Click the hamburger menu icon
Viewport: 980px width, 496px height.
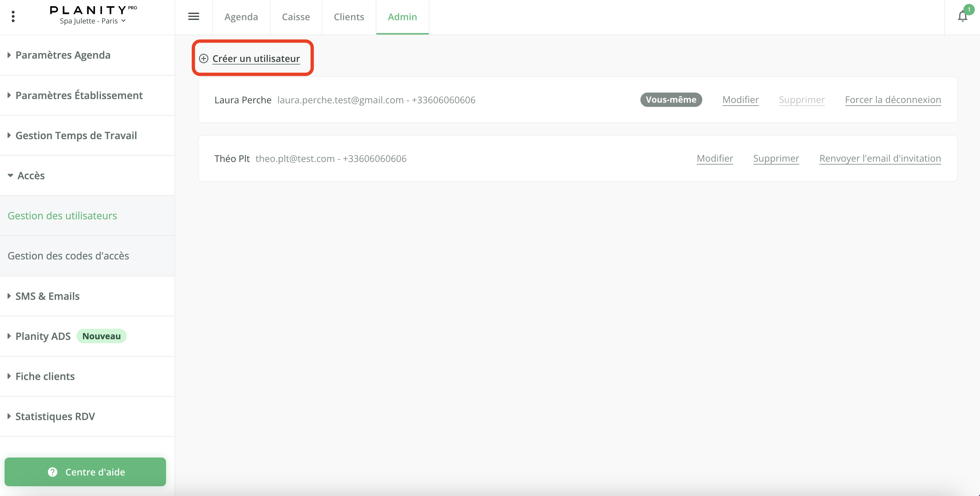click(x=194, y=16)
